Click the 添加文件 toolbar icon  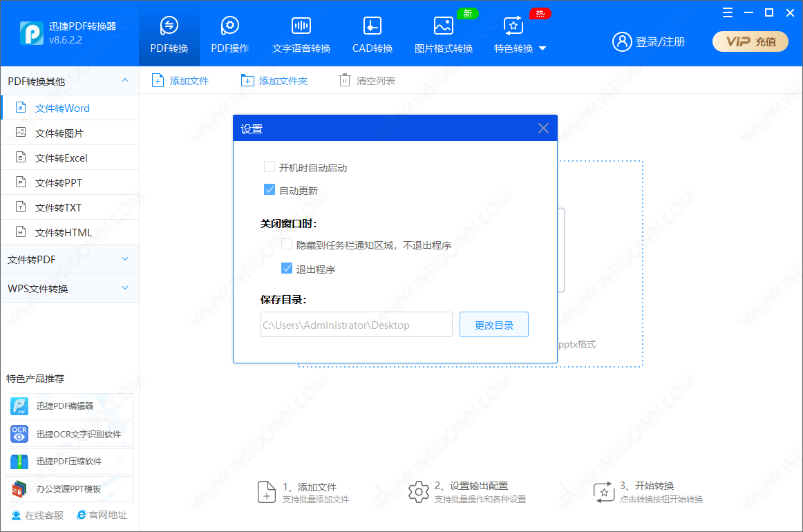click(158, 81)
